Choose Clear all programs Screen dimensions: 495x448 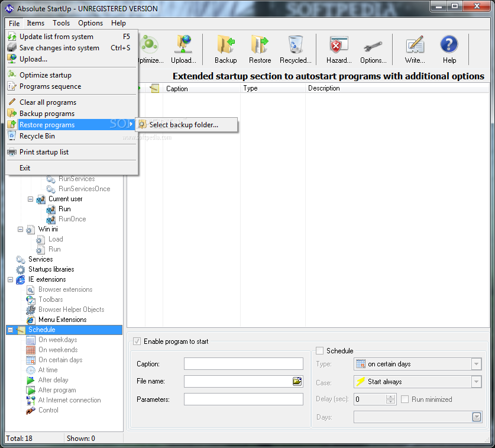(x=72, y=102)
